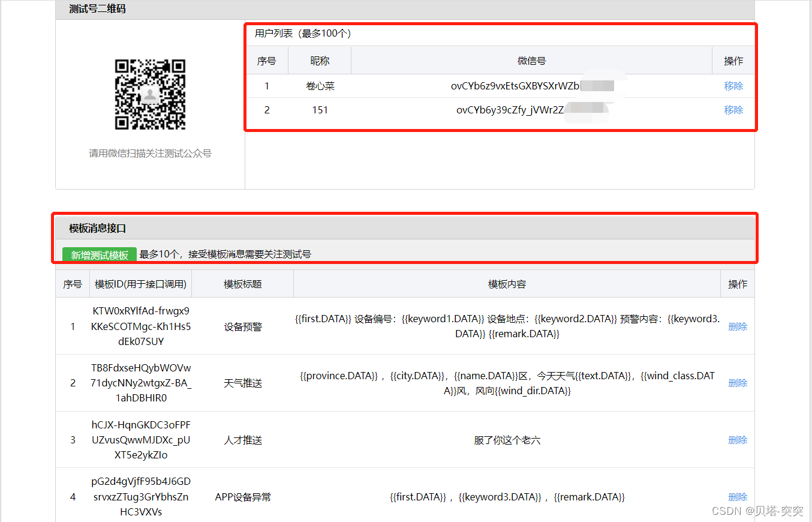
Task: Click the 模板标题 column header
Action: [x=243, y=284]
